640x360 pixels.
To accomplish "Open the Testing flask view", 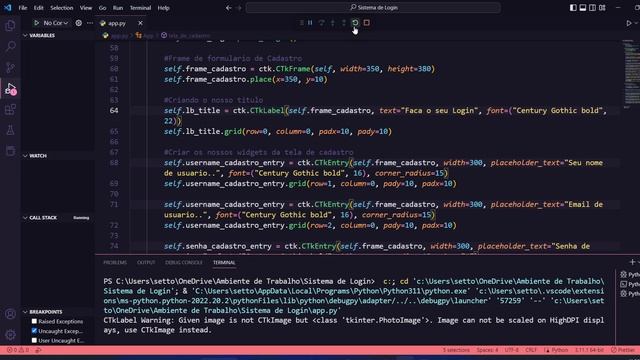I will click(10, 130).
